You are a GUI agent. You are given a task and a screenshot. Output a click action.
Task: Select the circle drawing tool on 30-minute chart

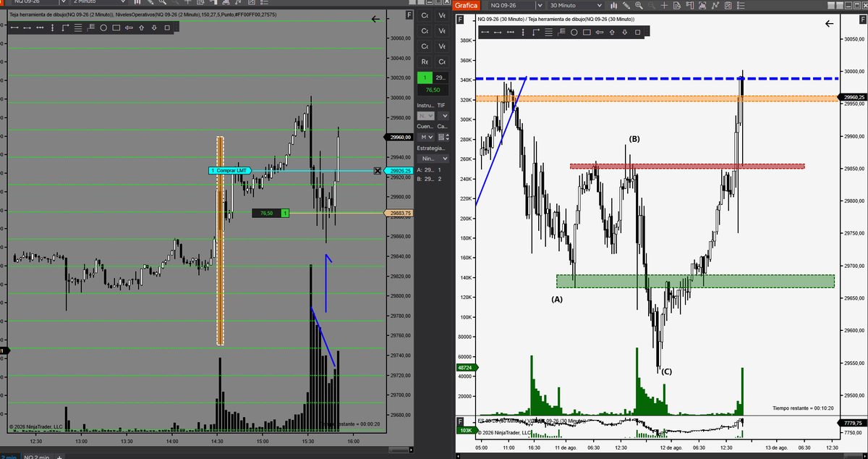point(574,32)
